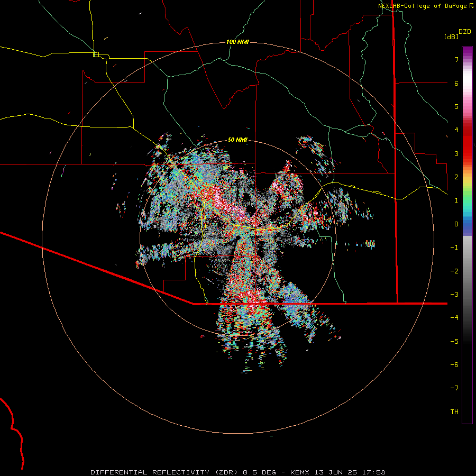
Task: Click the 100 NMI range ring label
Action: [x=237, y=42]
